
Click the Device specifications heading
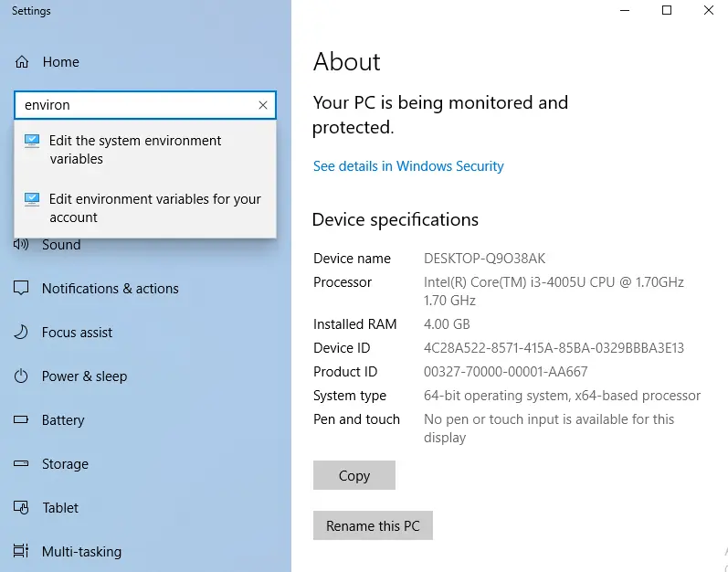pyautogui.click(x=396, y=219)
